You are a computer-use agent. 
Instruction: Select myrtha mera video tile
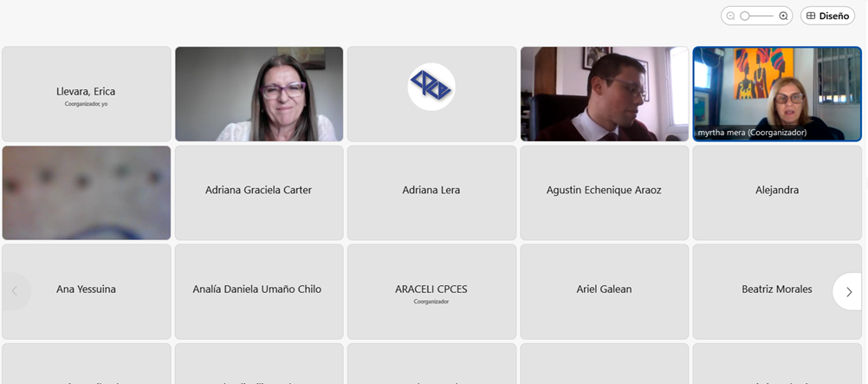coord(777,94)
